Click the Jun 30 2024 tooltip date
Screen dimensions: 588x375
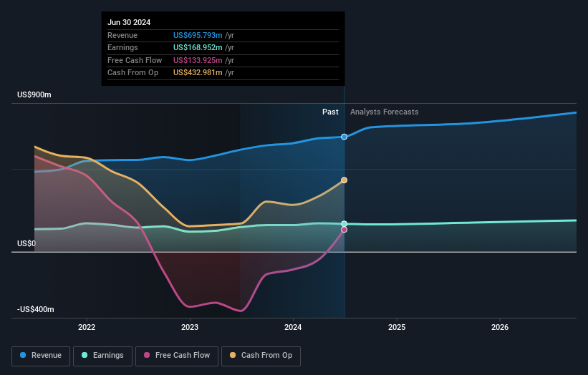tap(129, 22)
